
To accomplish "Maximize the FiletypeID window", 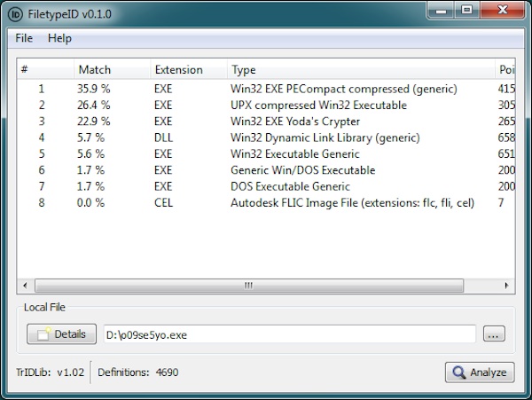I will (x=467, y=10).
